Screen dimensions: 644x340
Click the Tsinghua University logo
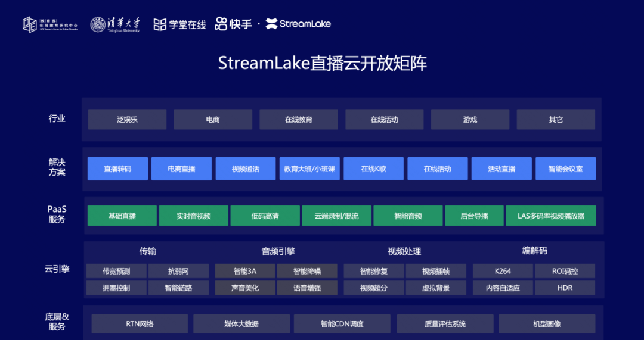pos(115,24)
